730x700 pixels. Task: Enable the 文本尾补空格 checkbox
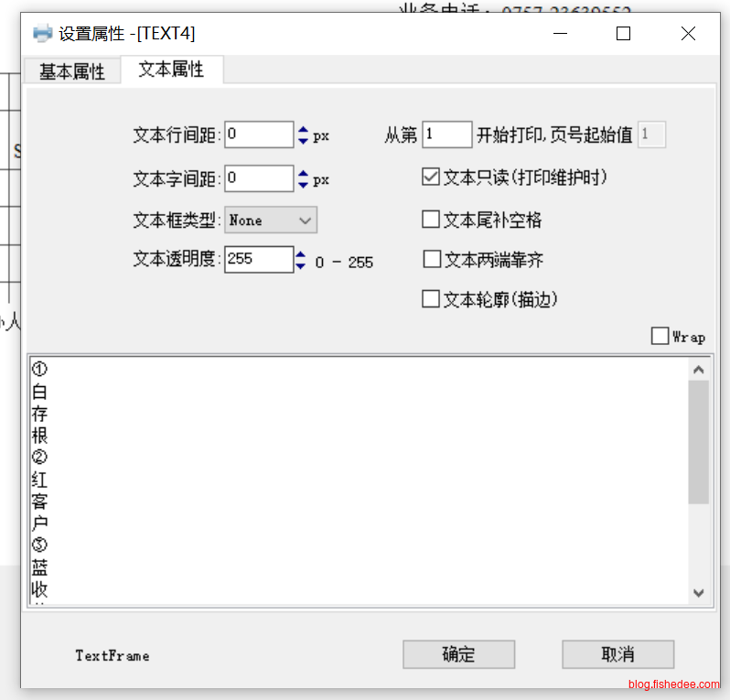(431, 220)
